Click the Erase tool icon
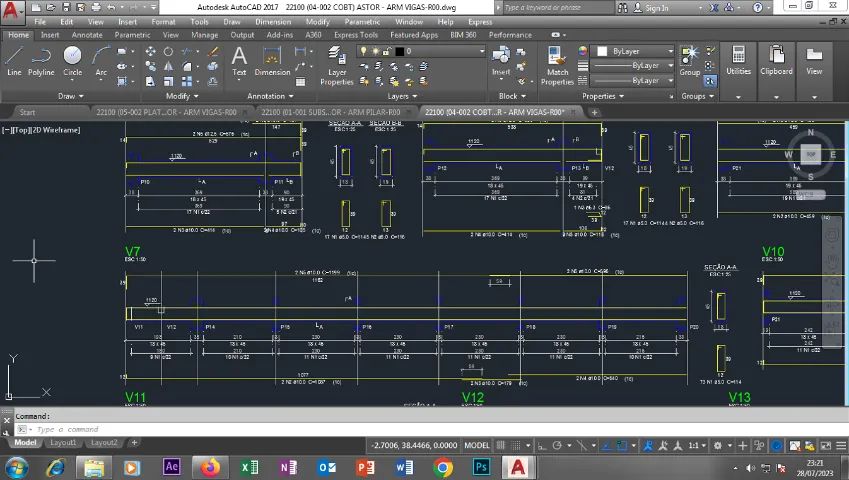The height and width of the screenshot is (480, 849). click(213, 51)
